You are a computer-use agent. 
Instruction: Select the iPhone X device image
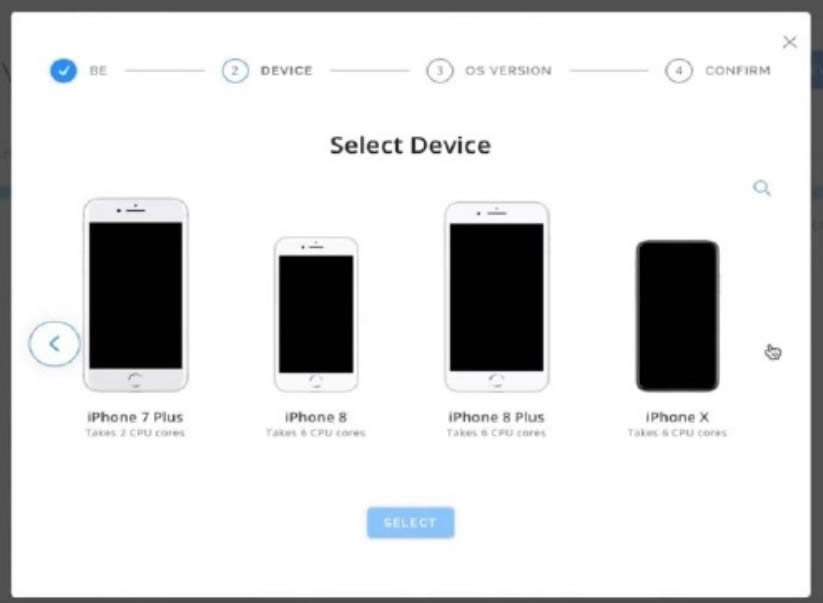tap(678, 316)
